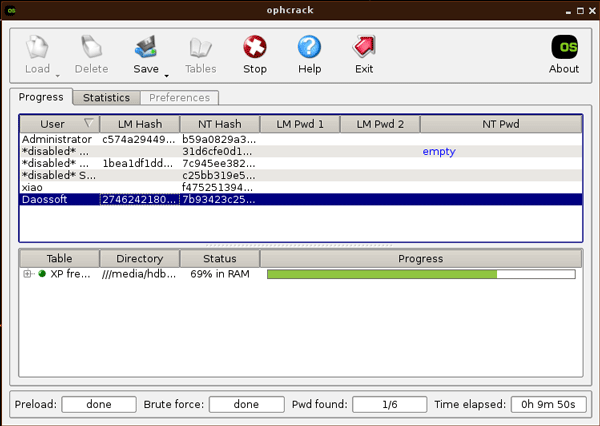Open the Load dropdown arrow

[57, 75]
